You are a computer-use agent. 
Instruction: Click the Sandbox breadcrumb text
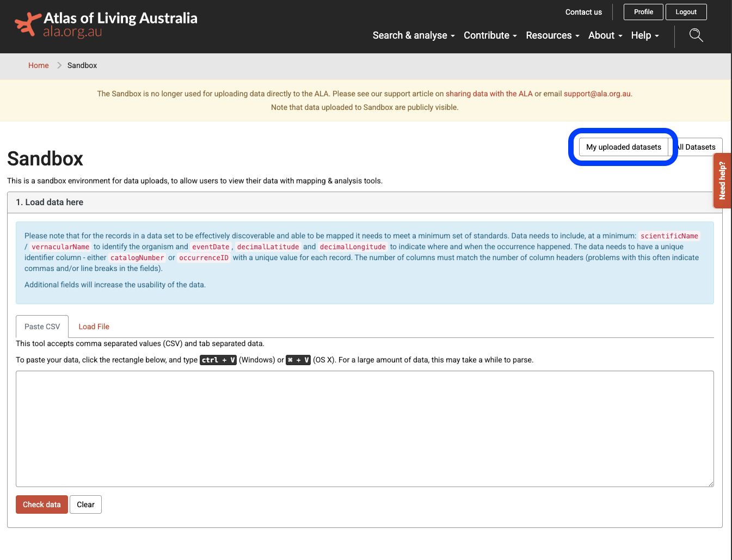82,65
